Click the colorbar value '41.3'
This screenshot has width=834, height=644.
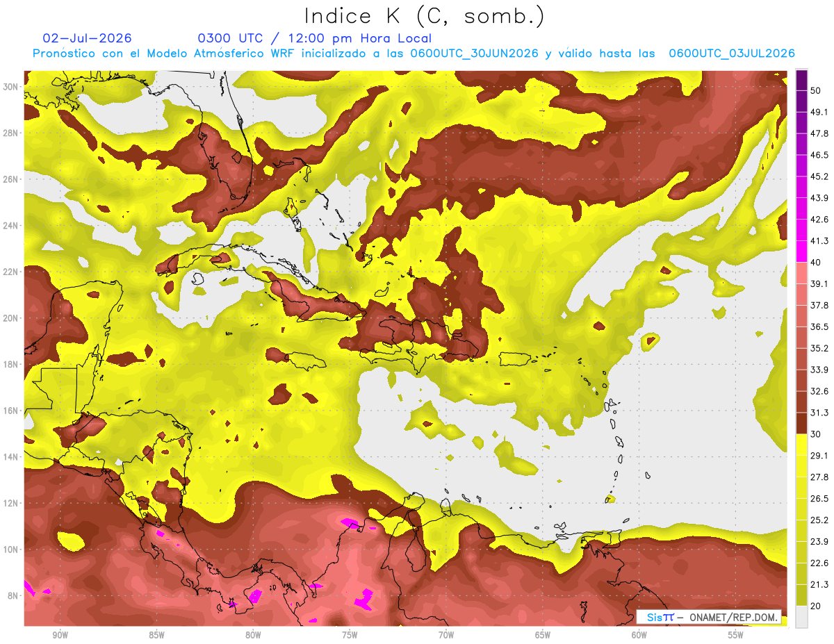coord(819,240)
